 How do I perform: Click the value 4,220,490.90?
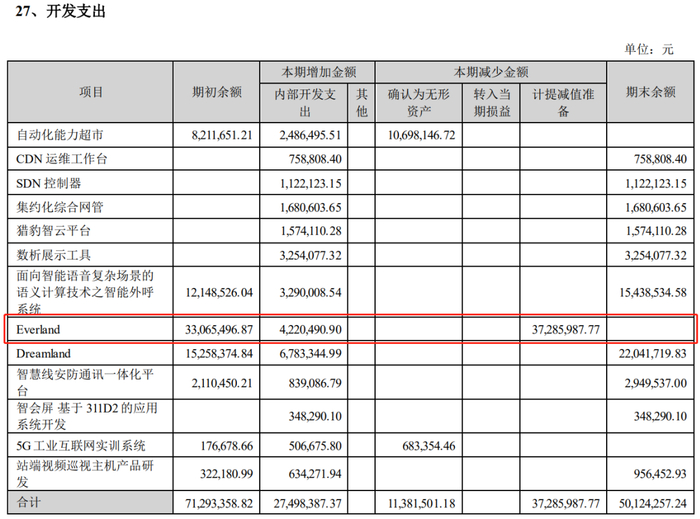311,330
